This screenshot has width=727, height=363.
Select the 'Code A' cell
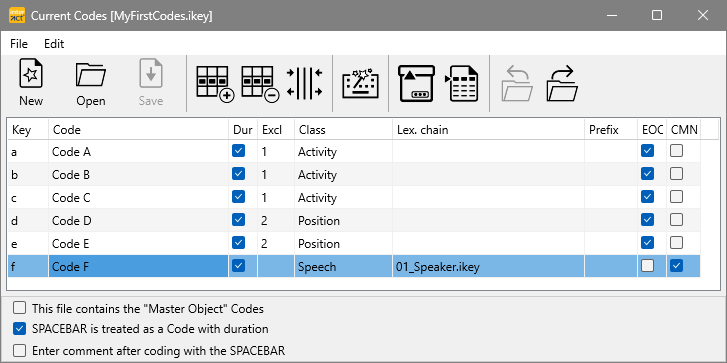pos(139,152)
